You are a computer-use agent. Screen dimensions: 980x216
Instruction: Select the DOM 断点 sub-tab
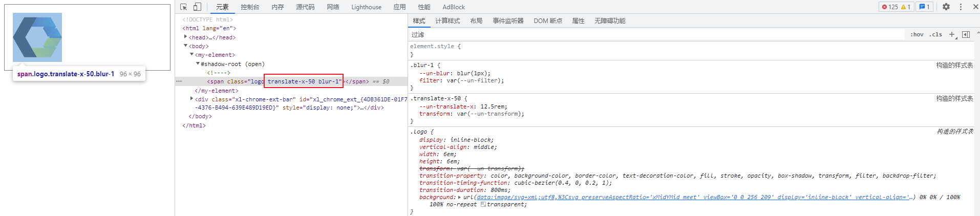(x=548, y=20)
